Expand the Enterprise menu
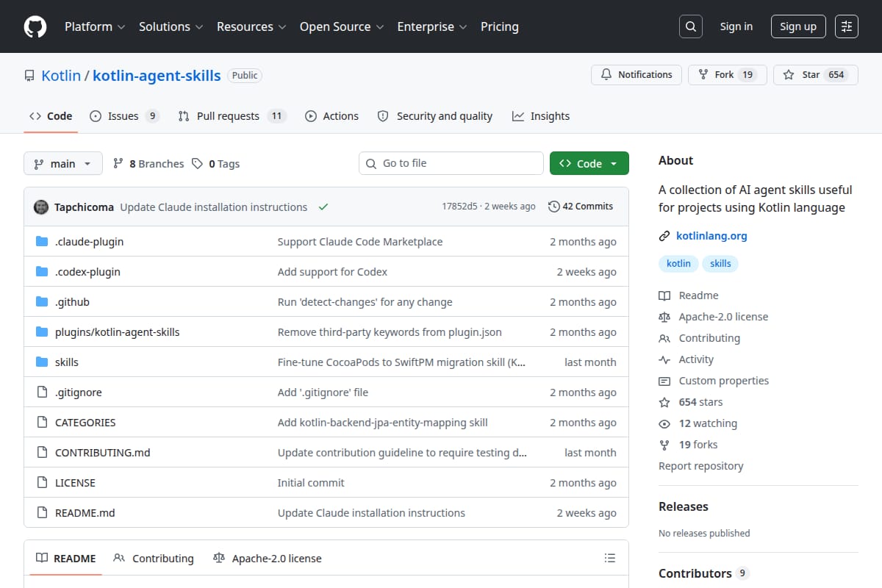Screen dimensions: 882x588 tap(432, 26)
